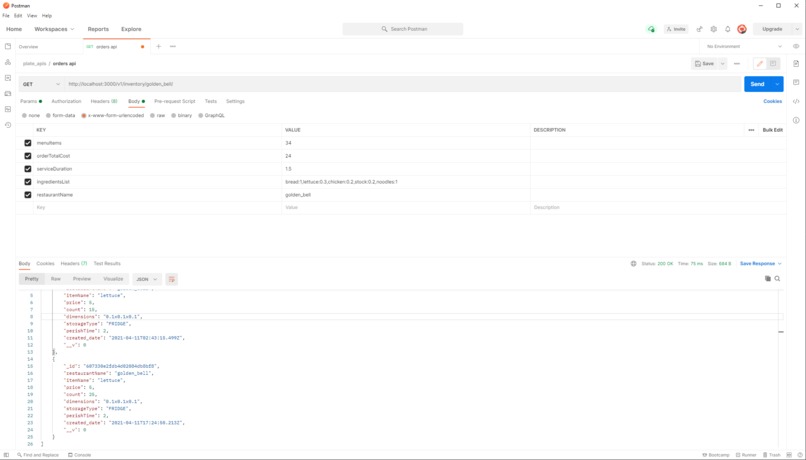Click the plus icon for new tab
Viewport: 806px width, 460px height.
pyautogui.click(x=158, y=46)
